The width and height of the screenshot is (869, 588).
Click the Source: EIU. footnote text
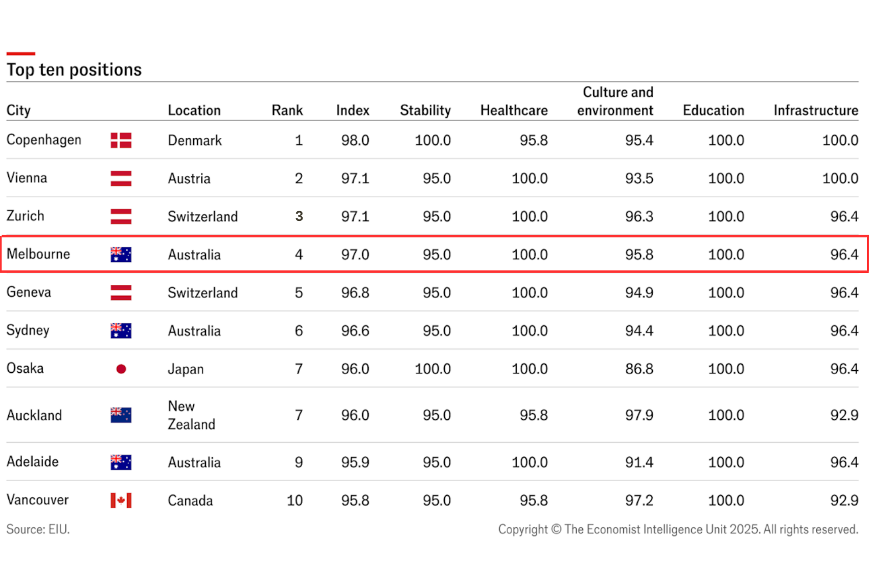point(38,529)
